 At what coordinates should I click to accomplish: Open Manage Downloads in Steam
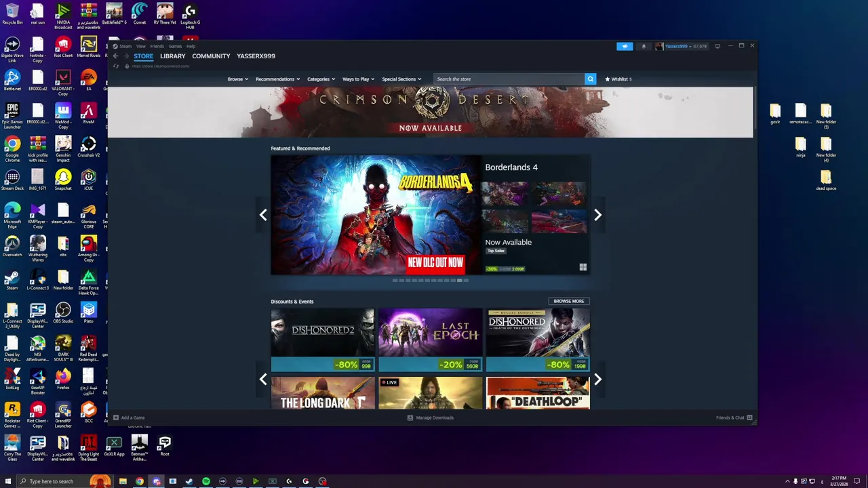pos(431,418)
